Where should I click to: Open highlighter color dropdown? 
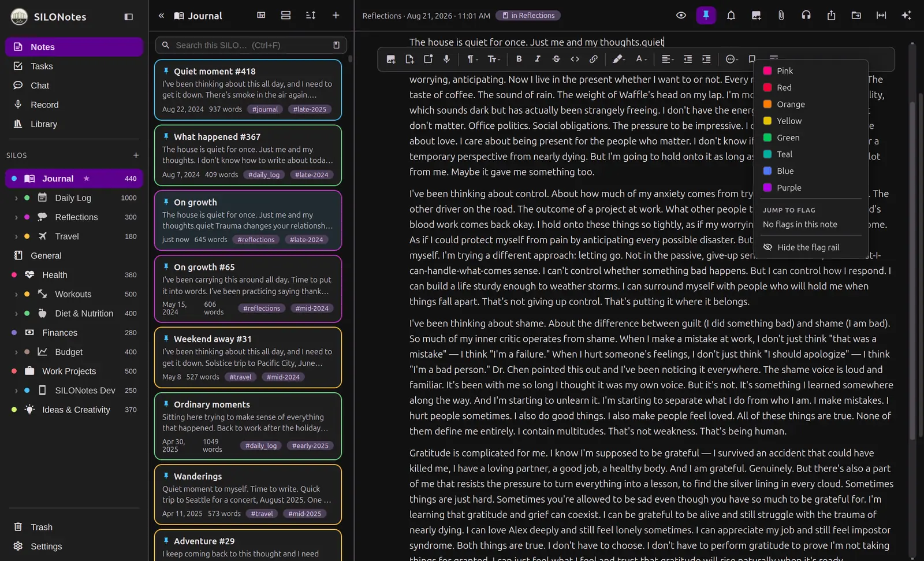click(x=619, y=59)
